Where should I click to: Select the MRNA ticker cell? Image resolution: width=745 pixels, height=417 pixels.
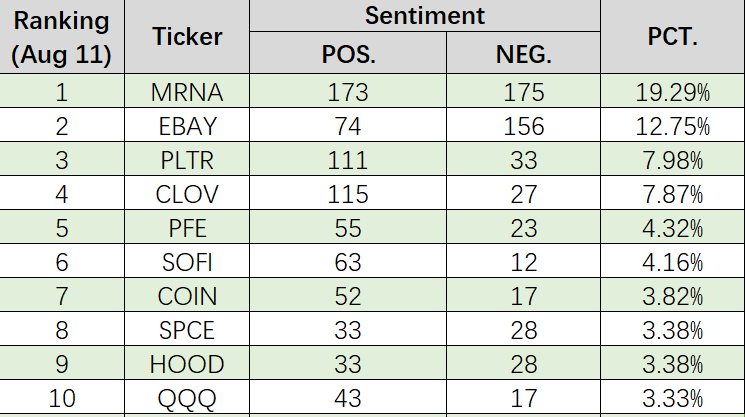187,91
